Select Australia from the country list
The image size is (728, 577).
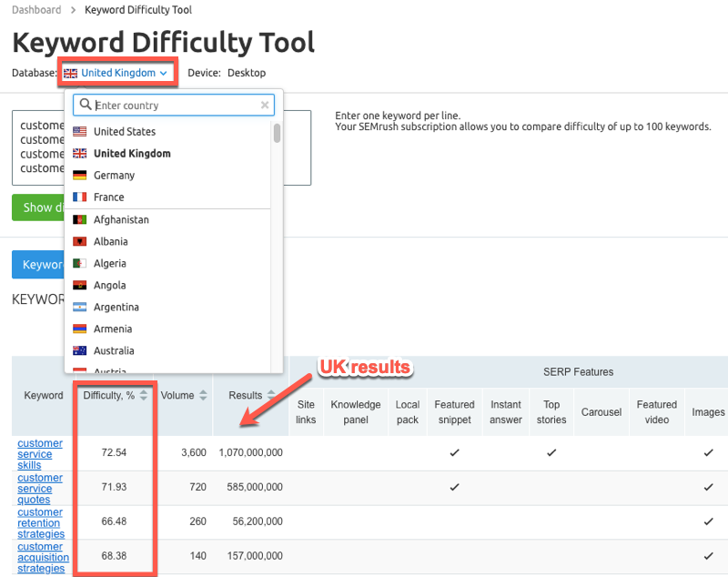tap(114, 351)
